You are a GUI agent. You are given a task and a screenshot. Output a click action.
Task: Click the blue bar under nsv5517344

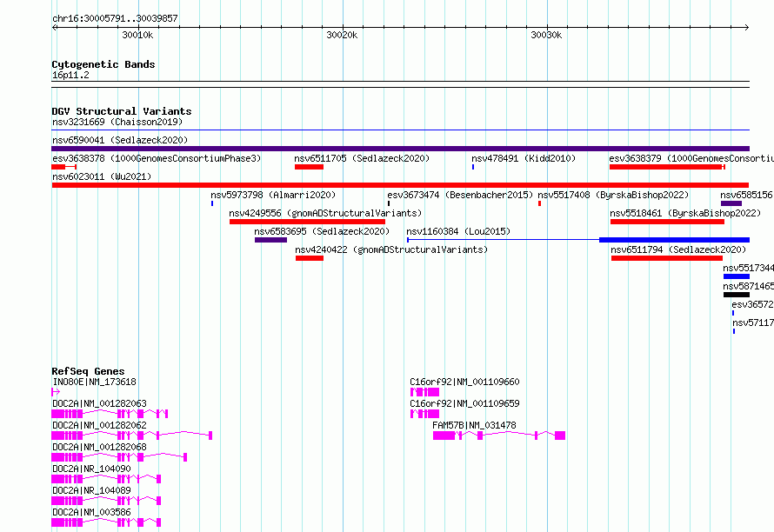pyautogui.click(x=737, y=276)
